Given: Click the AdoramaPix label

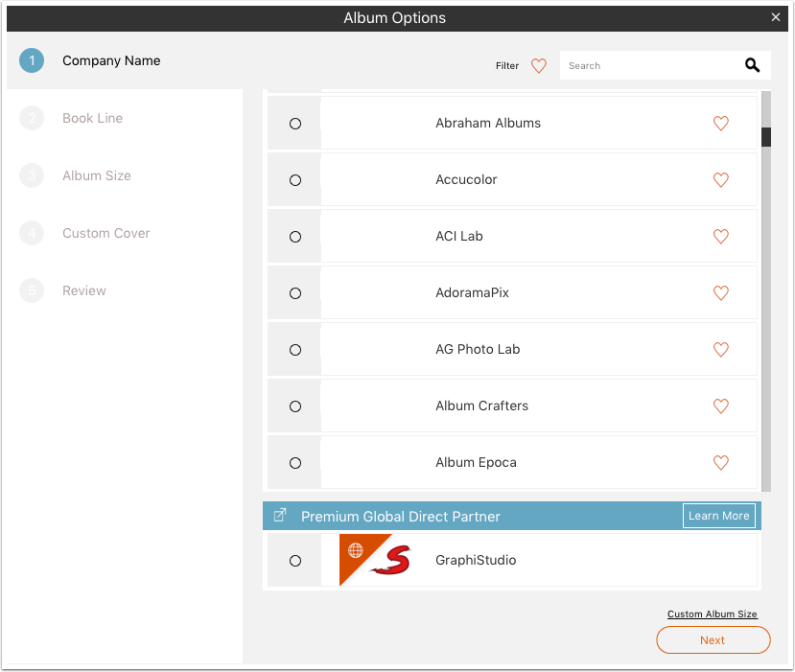Looking at the screenshot, I should 472,293.
